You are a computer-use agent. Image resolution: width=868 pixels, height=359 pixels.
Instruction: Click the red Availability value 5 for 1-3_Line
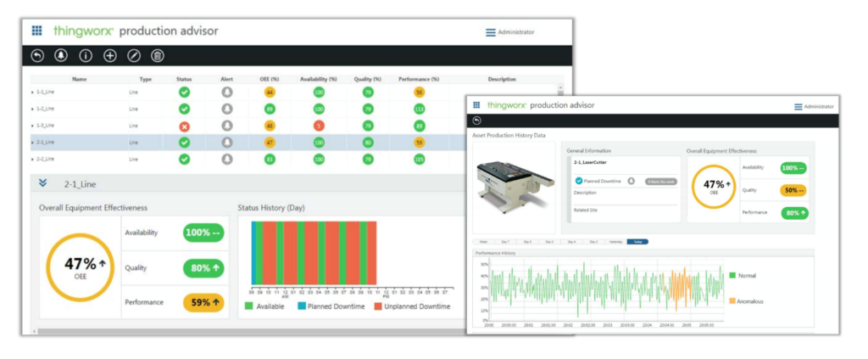(x=319, y=126)
